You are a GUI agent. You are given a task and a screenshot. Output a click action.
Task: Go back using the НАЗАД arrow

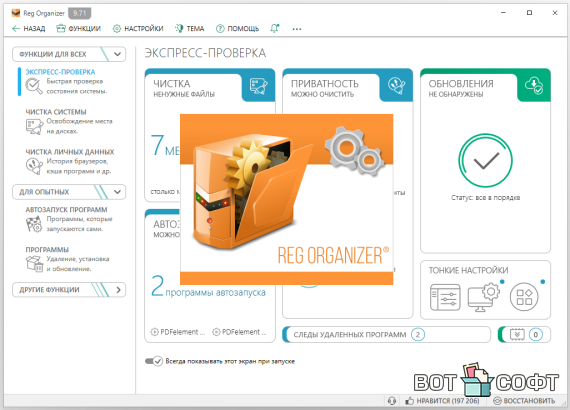[x=28, y=28]
